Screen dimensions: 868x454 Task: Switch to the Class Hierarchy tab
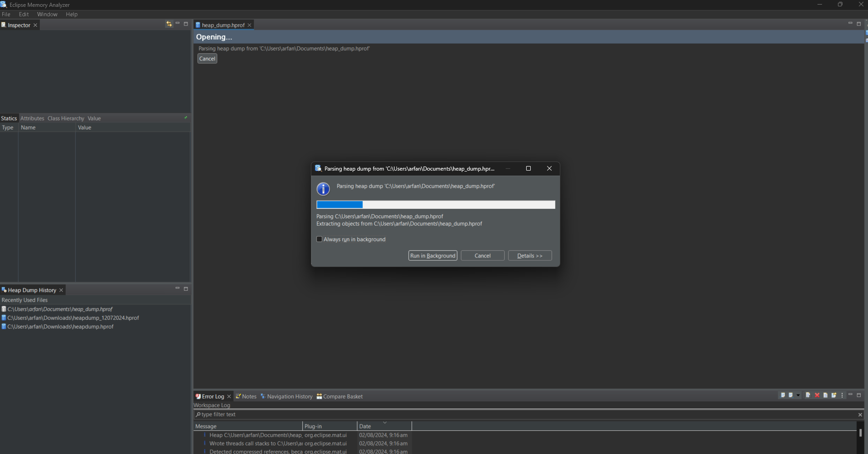click(x=66, y=118)
